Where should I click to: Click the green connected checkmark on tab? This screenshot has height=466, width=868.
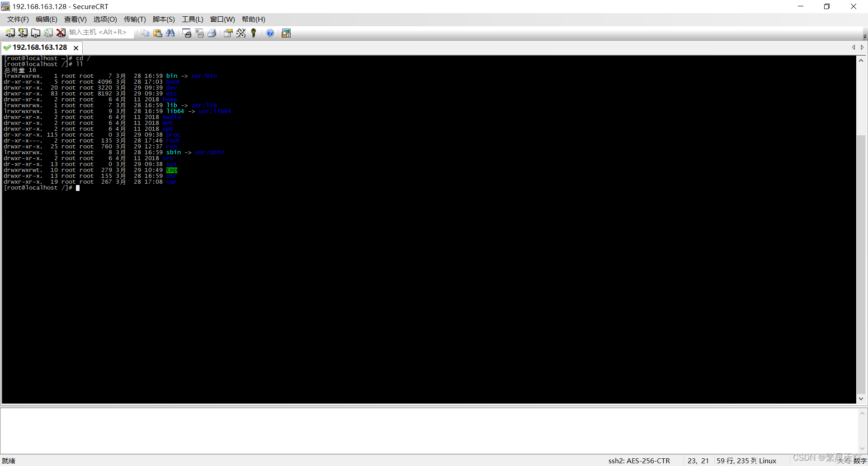click(7, 48)
